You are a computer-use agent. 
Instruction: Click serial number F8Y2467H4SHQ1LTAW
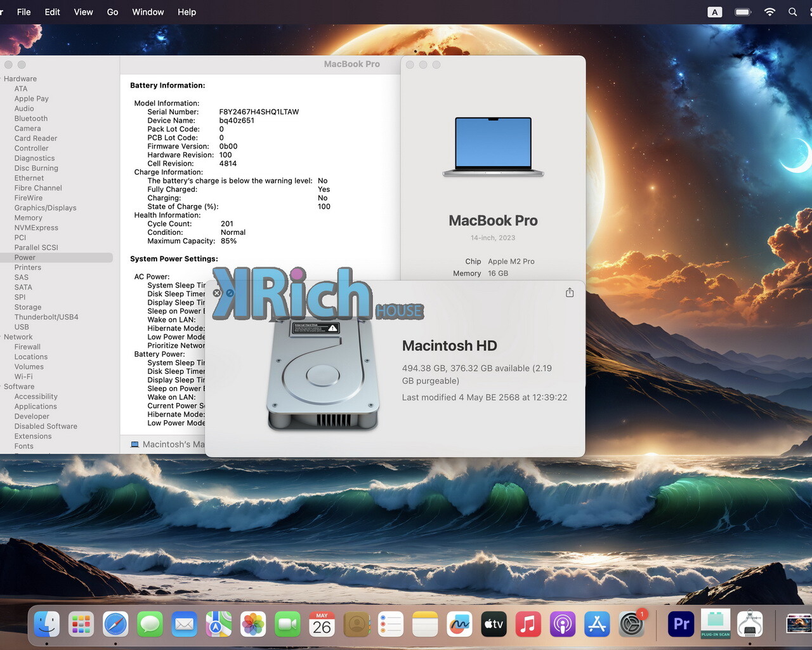pos(259,112)
